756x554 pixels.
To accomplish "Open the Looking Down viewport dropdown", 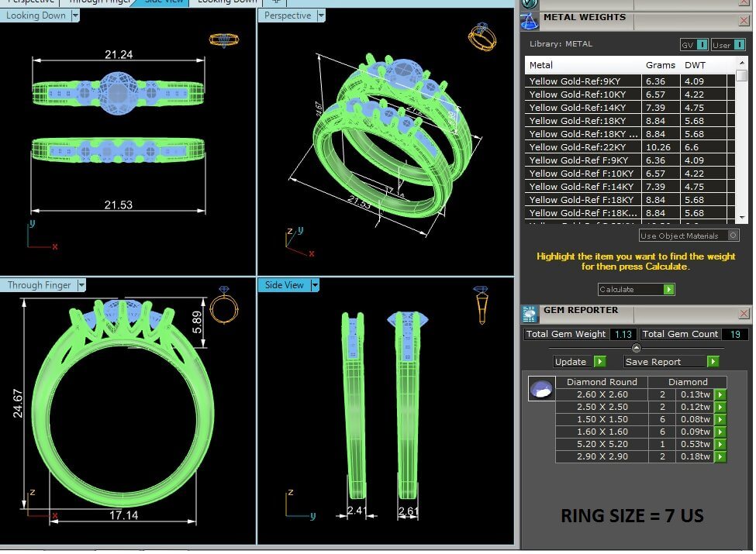I will click(x=74, y=15).
